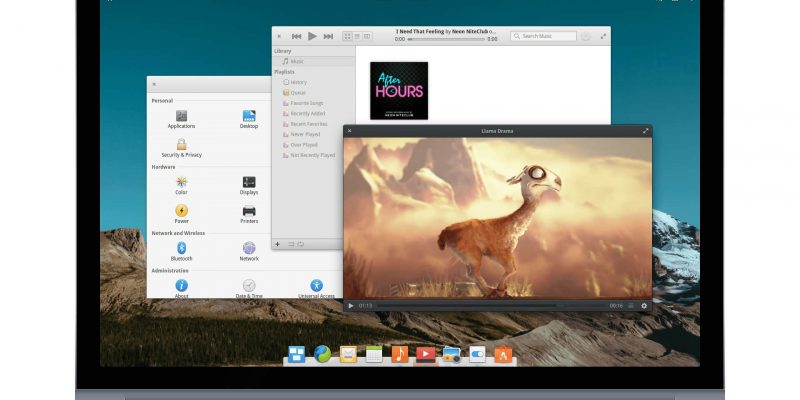800x400 pixels.
Task: Switch Music to album grid view
Action: coord(347,36)
